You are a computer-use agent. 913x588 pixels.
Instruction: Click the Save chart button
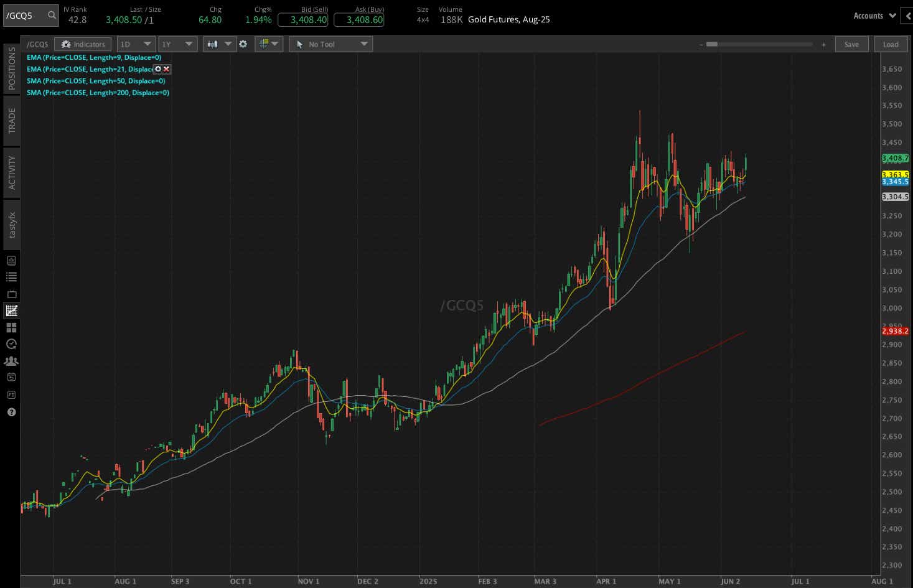coord(851,44)
